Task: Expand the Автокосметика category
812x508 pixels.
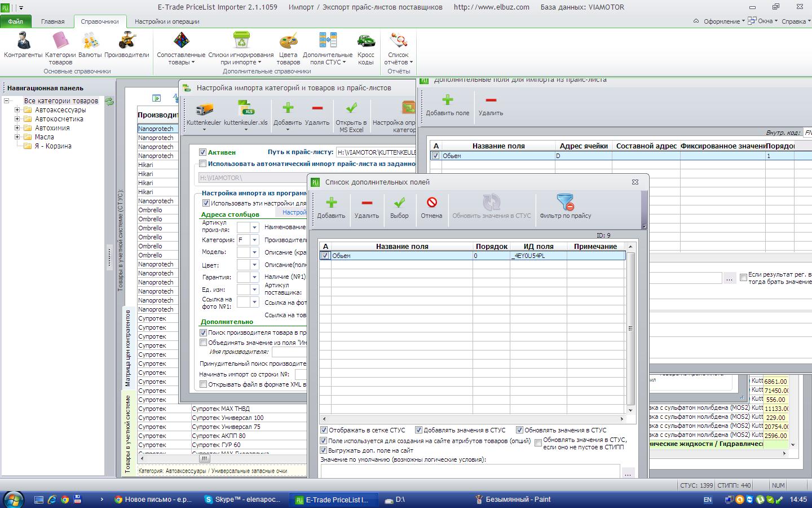Action: tap(17, 119)
